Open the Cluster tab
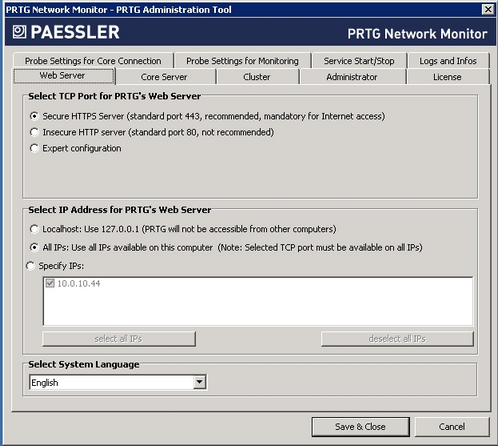 click(257, 77)
